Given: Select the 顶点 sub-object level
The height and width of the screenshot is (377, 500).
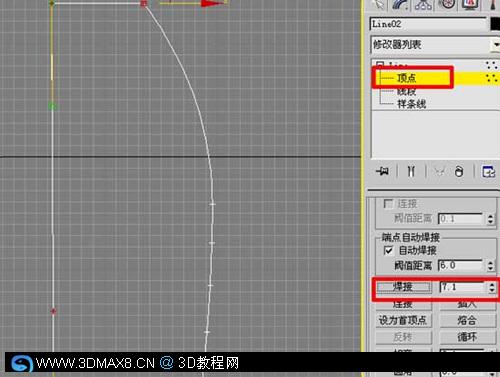Looking at the screenshot, I should [406, 78].
